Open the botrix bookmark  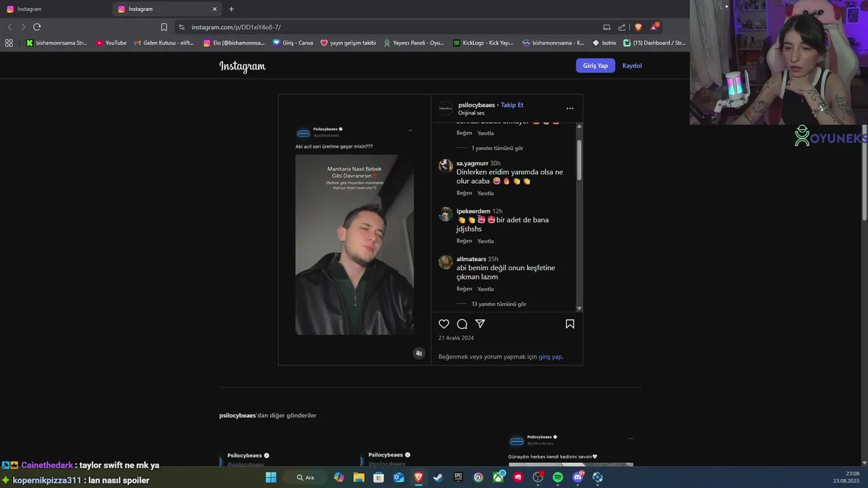point(604,43)
